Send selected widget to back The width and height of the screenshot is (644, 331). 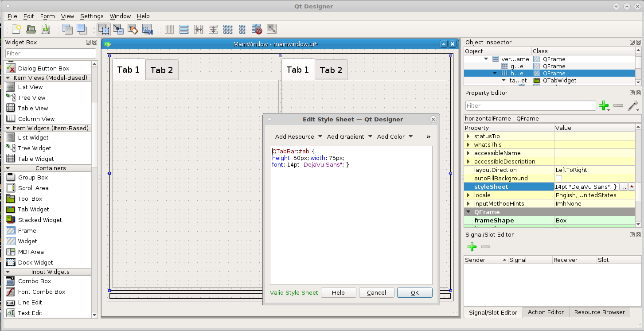click(x=67, y=29)
